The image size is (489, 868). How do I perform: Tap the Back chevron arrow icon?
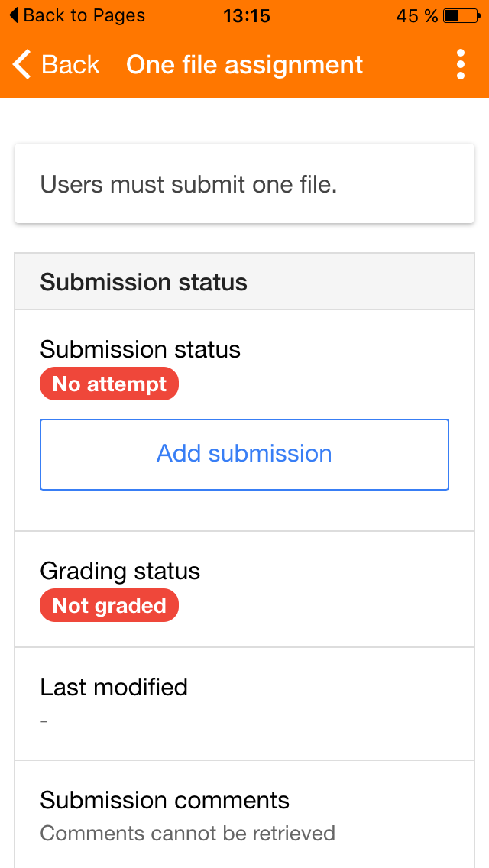tap(23, 65)
